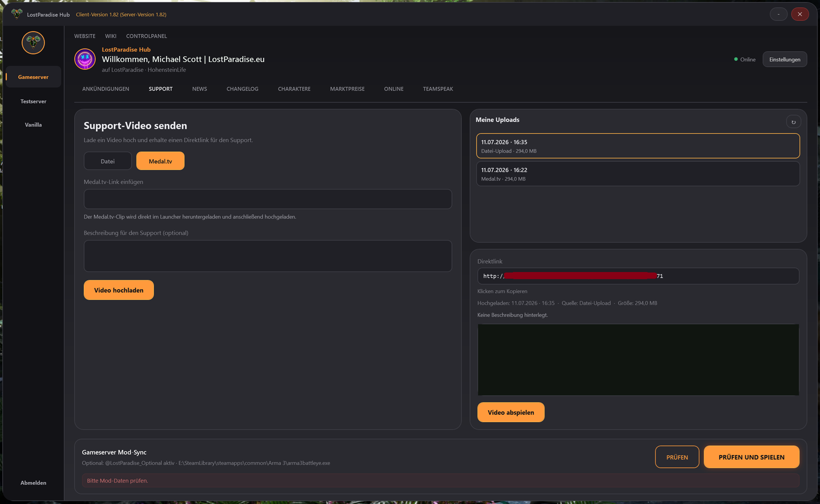The width and height of the screenshot is (820, 504).
Task: Select the Medal.tv upload source
Action: pos(160,161)
